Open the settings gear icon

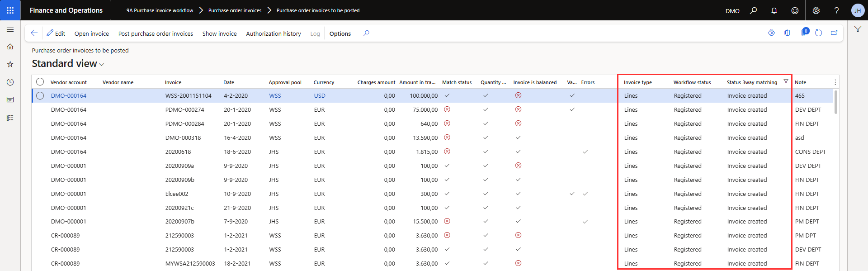[816, 10]
